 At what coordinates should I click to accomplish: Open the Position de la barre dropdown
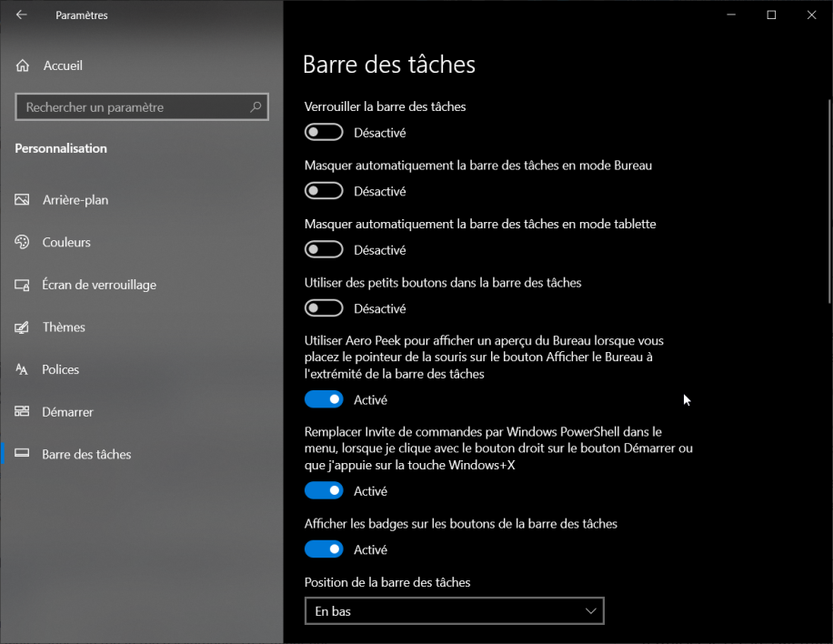(x=454, y=611)
